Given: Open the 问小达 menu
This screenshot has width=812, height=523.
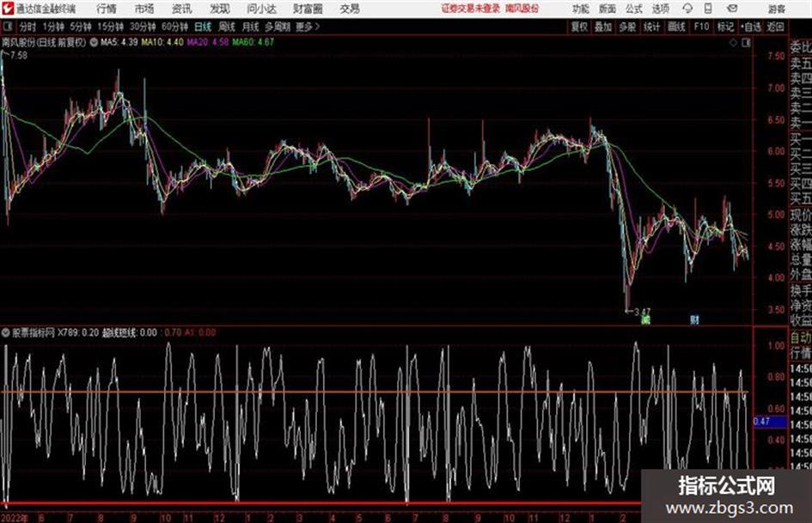Looking at the screenshot, I should pos(261,9).
